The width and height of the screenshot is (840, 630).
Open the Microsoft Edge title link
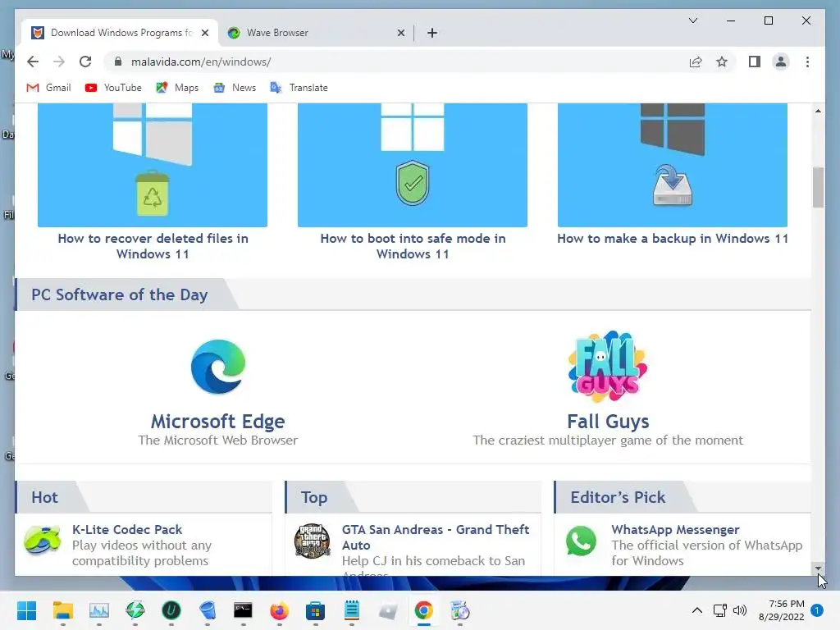point(217,421)
